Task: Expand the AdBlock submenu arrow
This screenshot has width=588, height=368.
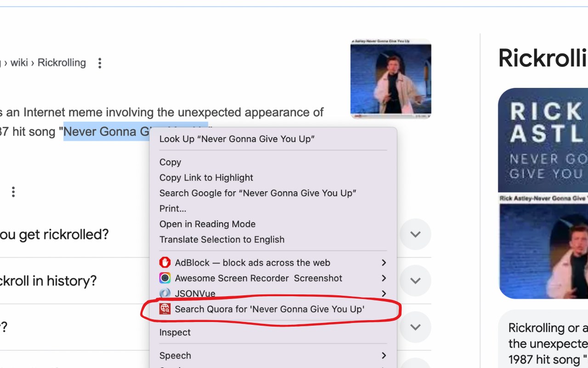Action: tap(384, 263)
